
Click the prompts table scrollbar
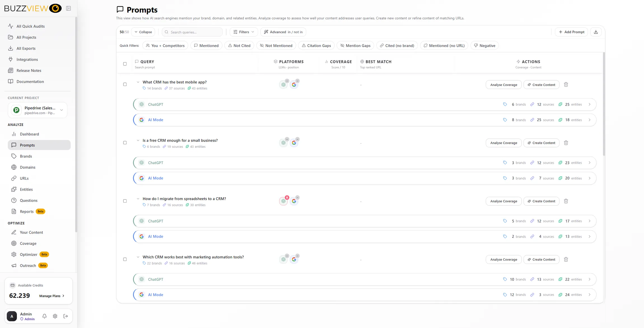pos(604,104)
